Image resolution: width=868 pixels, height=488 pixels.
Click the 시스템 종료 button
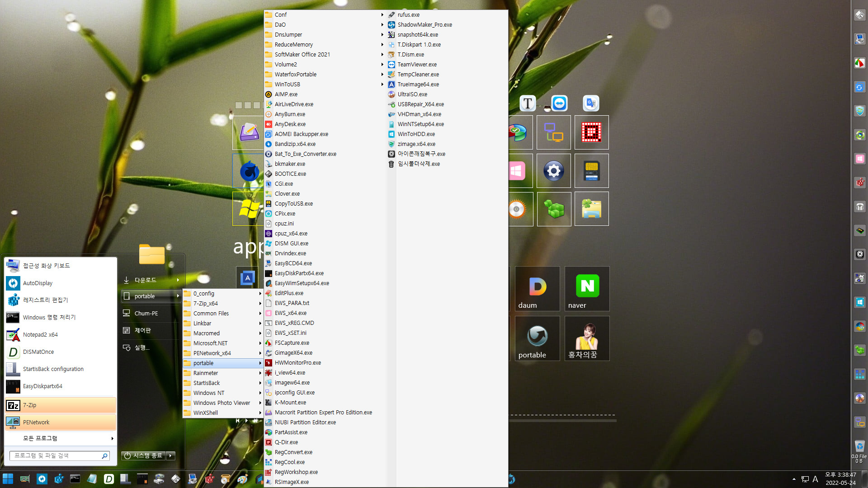coord(143,455)
